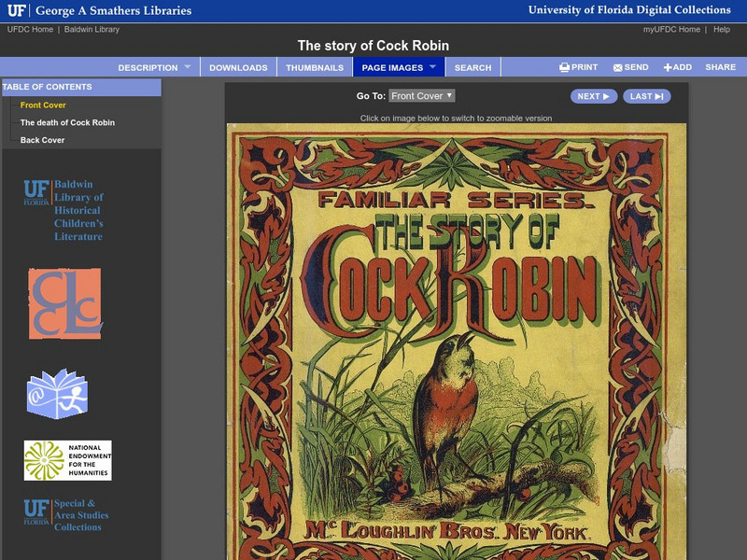
Task: Click the CLC orange logo in sidebar
Action: point(64,303)
